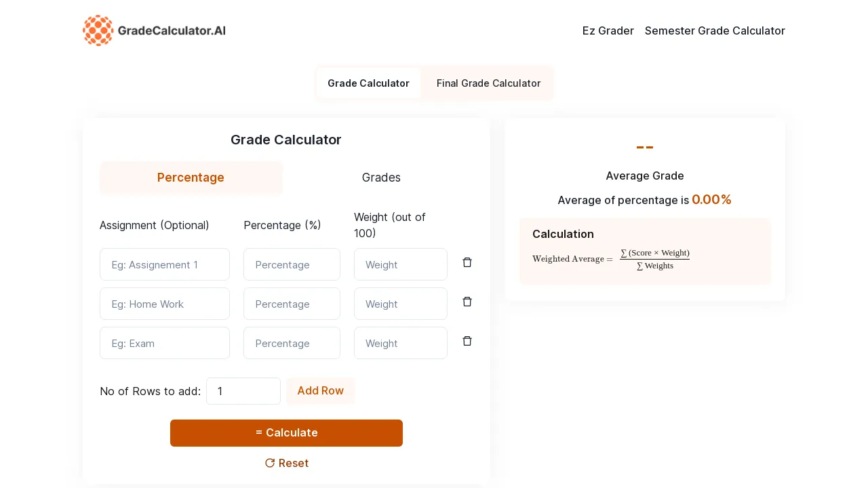Click the Weight field in the Exam row
Image resolution: width=868 pixels, height=488 pixels.
click(x=401, y=343)
